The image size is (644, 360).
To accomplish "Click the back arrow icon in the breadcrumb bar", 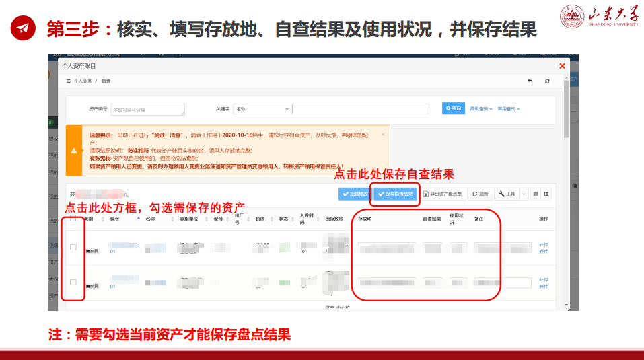I will (x=530, y=81).
